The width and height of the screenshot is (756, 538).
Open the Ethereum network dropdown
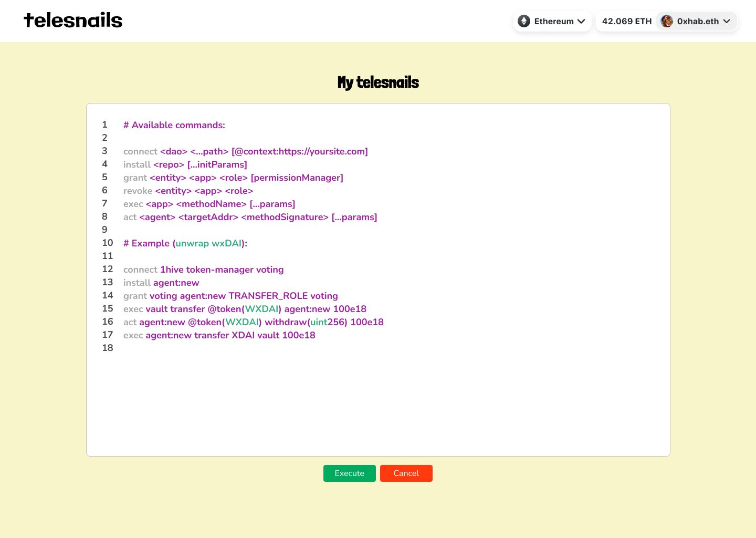[552, 21]
